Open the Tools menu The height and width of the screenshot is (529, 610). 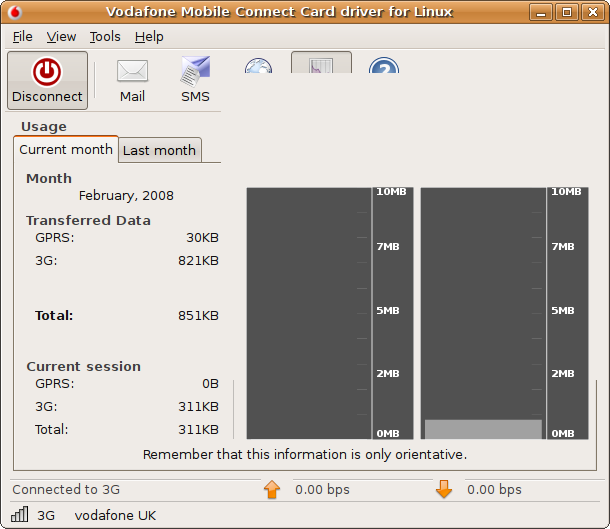105,36
